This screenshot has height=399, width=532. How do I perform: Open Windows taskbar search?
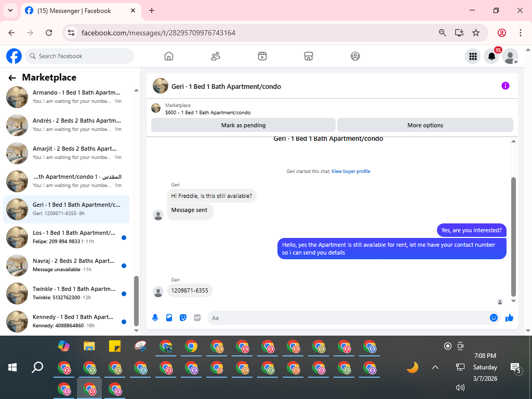(x=37, y=367)
